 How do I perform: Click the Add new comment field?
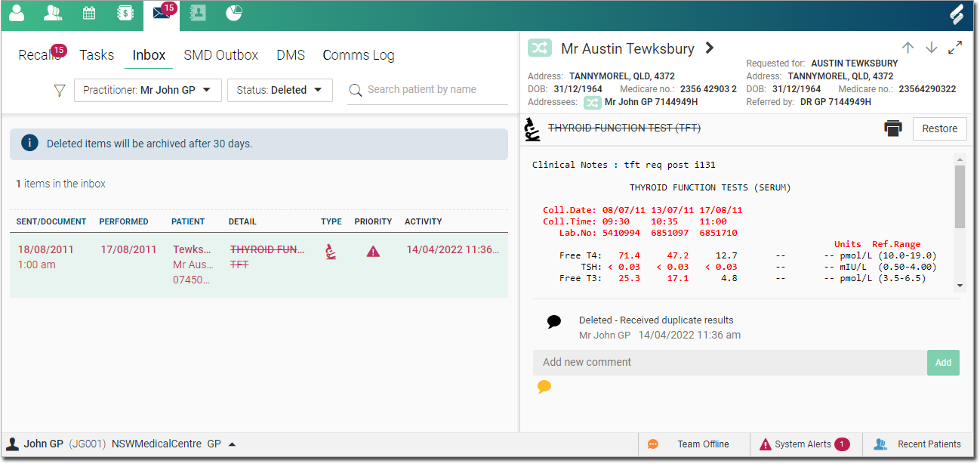(x=730, y=363)
